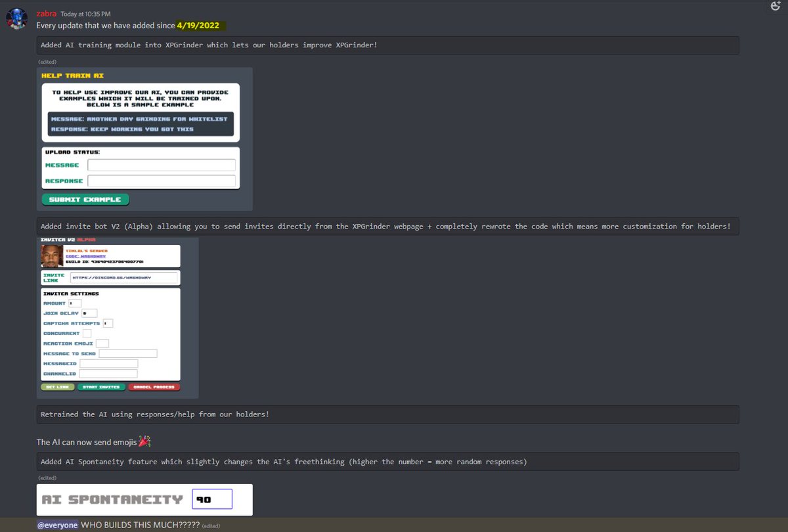Click the Invite Link URL field

[123, 278]
